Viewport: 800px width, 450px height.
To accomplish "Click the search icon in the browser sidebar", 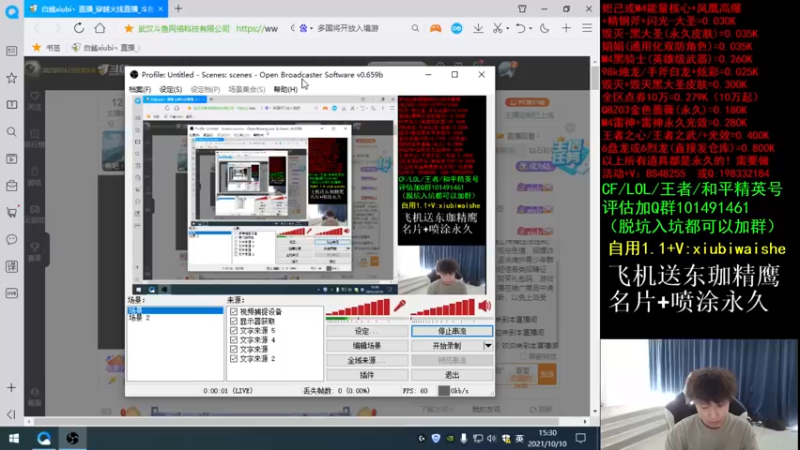I will 11,132.
